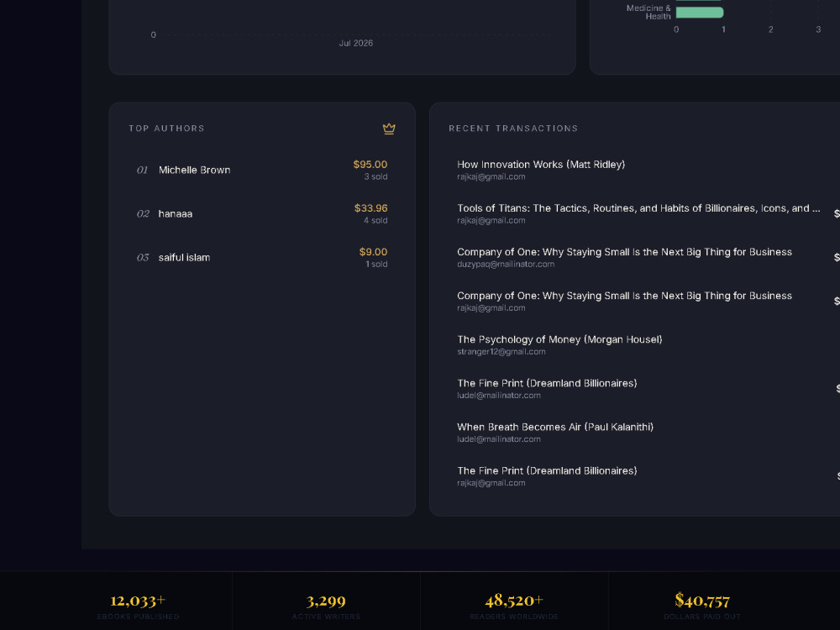
Task: Open Tools of Titans transaction
Action: point(638,208)
